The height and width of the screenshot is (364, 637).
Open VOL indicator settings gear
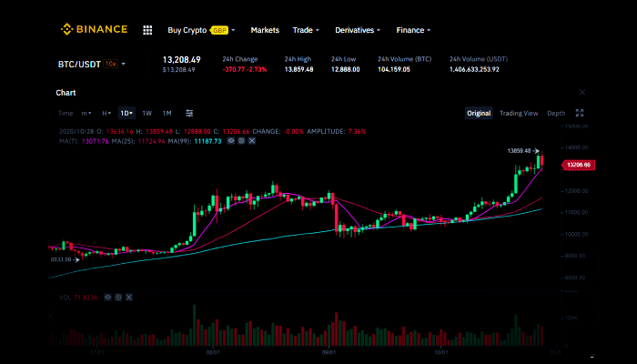(x=117, y=297)
